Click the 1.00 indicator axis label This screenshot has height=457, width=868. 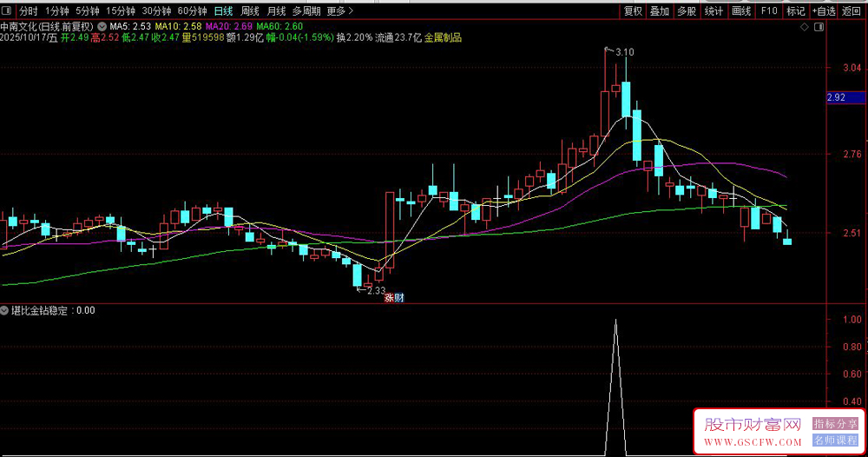coord(852,320)
